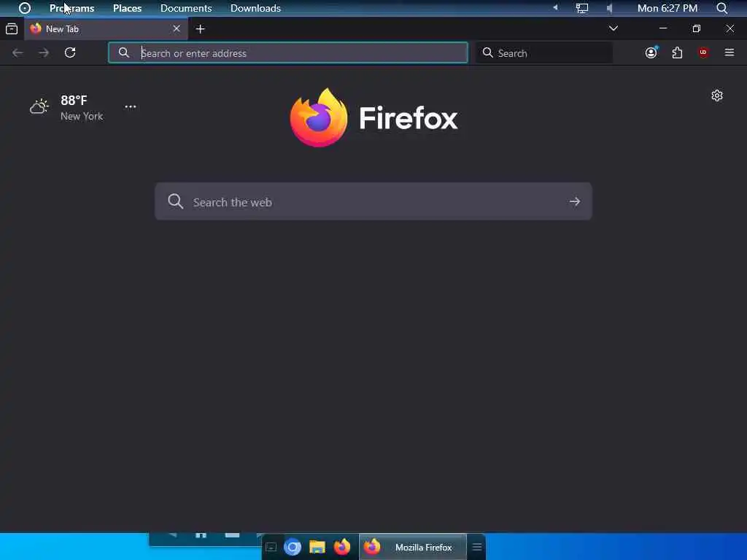747x560 pixels.
Task: Launch Firefox from the taskbar launcher
Action: pos(342,547)
